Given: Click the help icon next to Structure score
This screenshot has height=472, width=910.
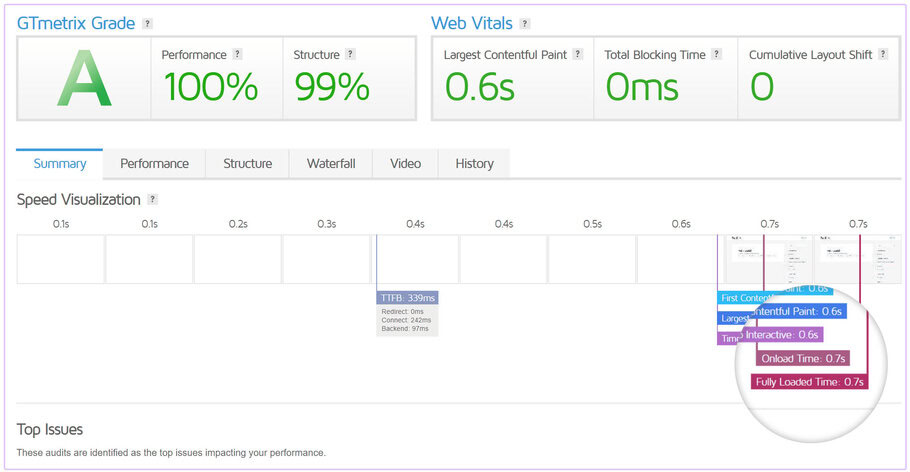Looking at the screenshot, I should point(351,55).
